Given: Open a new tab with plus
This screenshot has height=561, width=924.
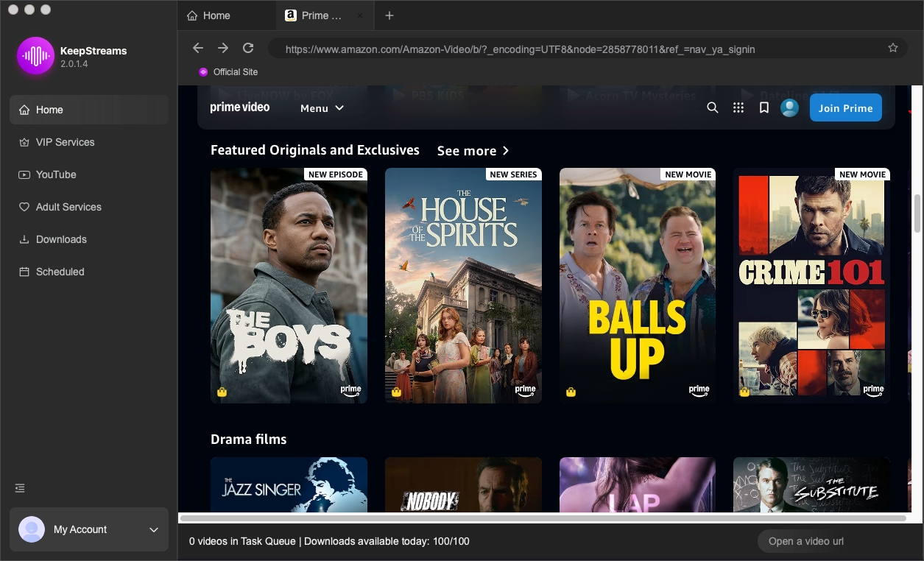Looking at the screenshot, I should pos(389,15).
